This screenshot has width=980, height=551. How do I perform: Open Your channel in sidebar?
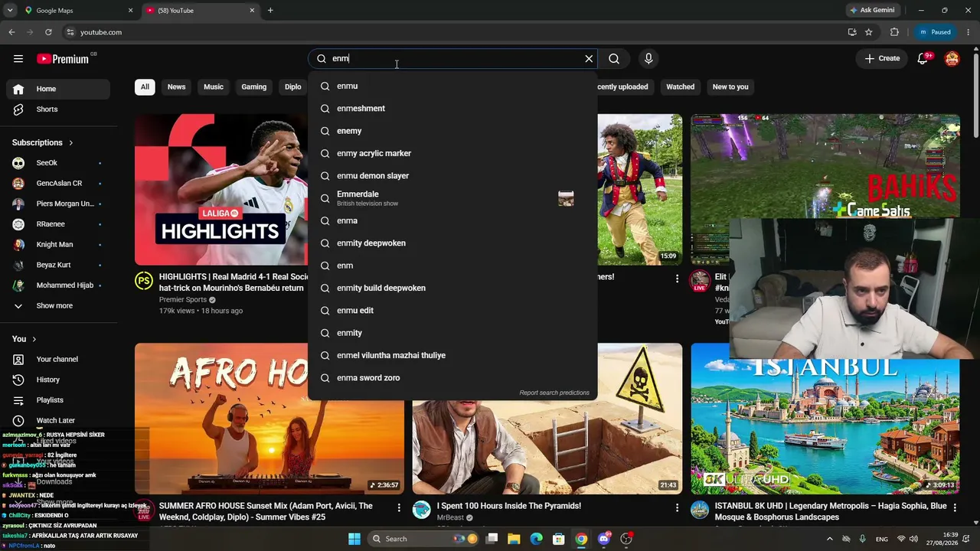[58, 360]
